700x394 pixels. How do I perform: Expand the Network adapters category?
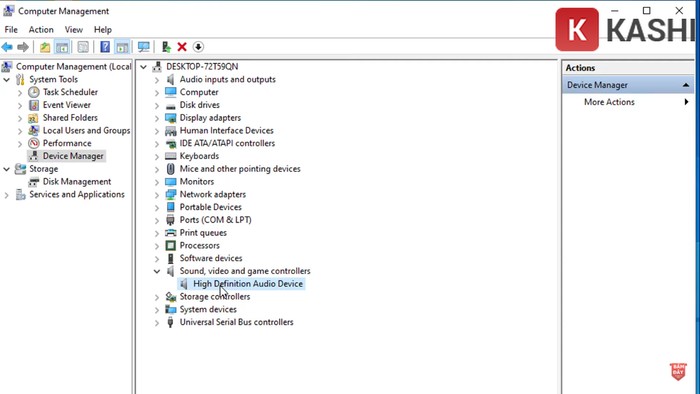click(x=157, y=195)
